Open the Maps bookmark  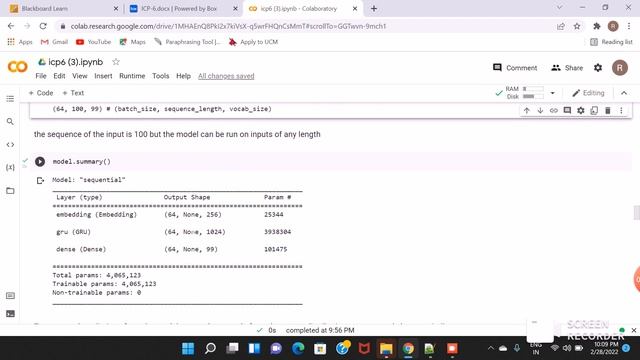[x=132, y=42]
